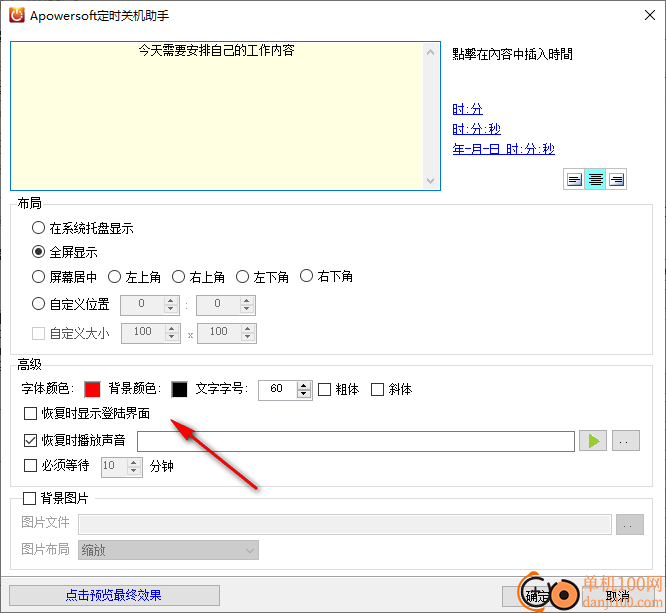Viewport: 666px width, 613px height.
Task: Enable 粗体 bold checkbox
Action: click(x=325, y=390)
